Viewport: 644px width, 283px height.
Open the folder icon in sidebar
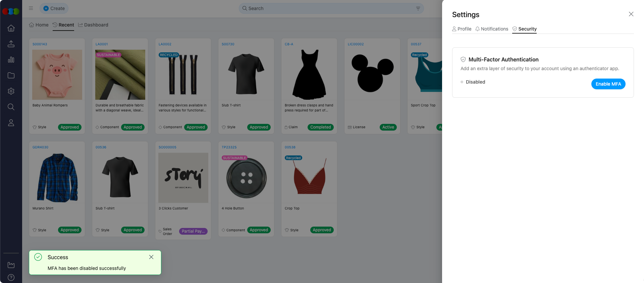coord(11,76)
